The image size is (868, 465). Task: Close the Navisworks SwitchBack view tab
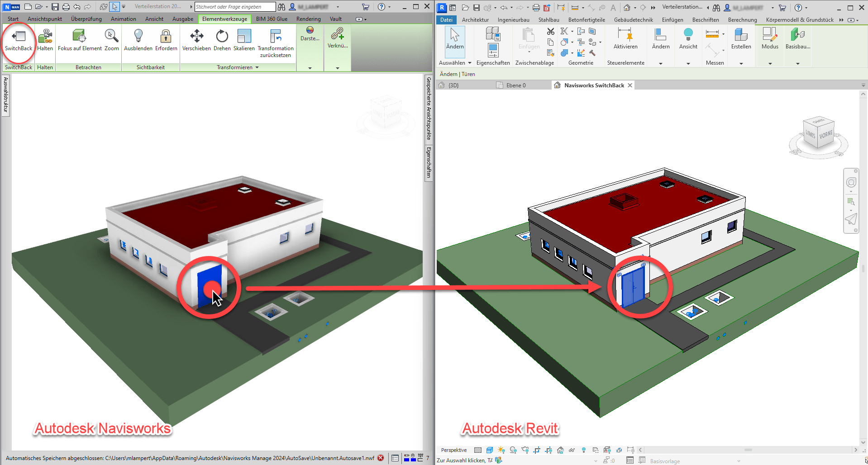pyautogui.click(x=630, y=85)
